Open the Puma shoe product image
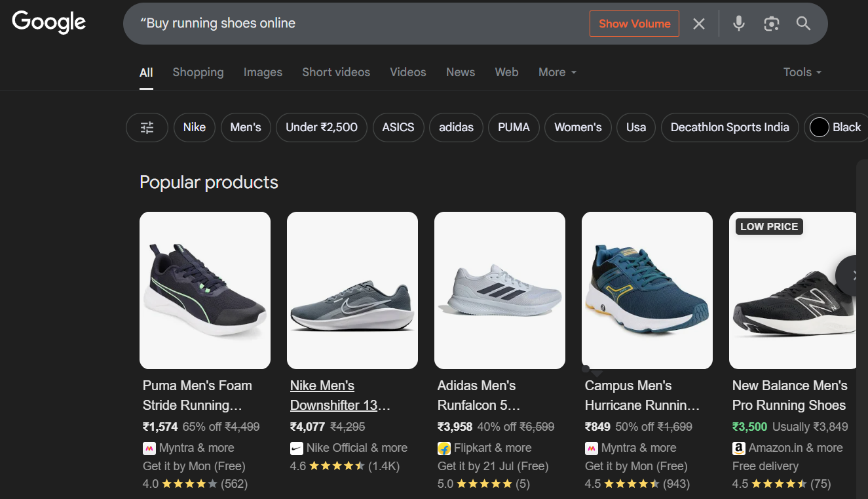 pyautogui.click(x=205, y=290)
